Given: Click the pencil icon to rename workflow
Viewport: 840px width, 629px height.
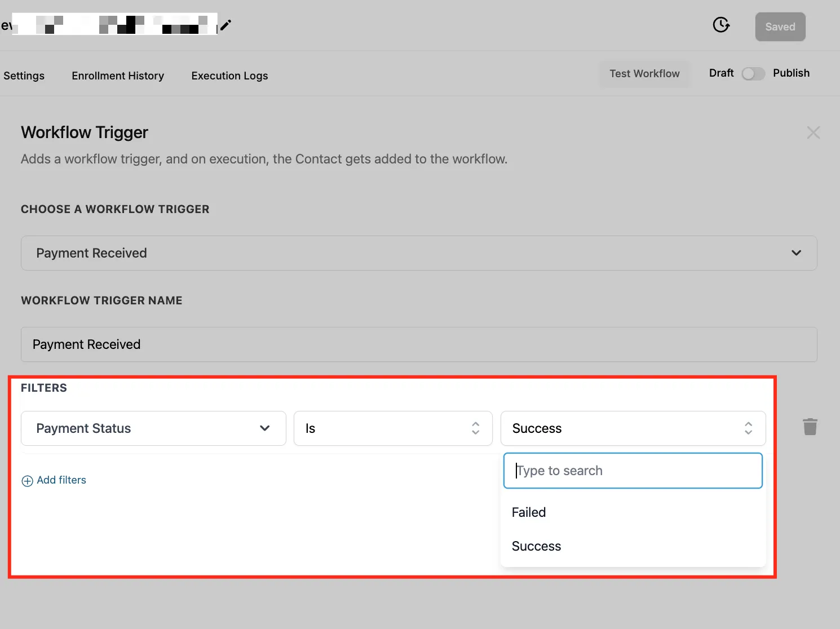Looking at the screenshot, I should tap(226, 25).
